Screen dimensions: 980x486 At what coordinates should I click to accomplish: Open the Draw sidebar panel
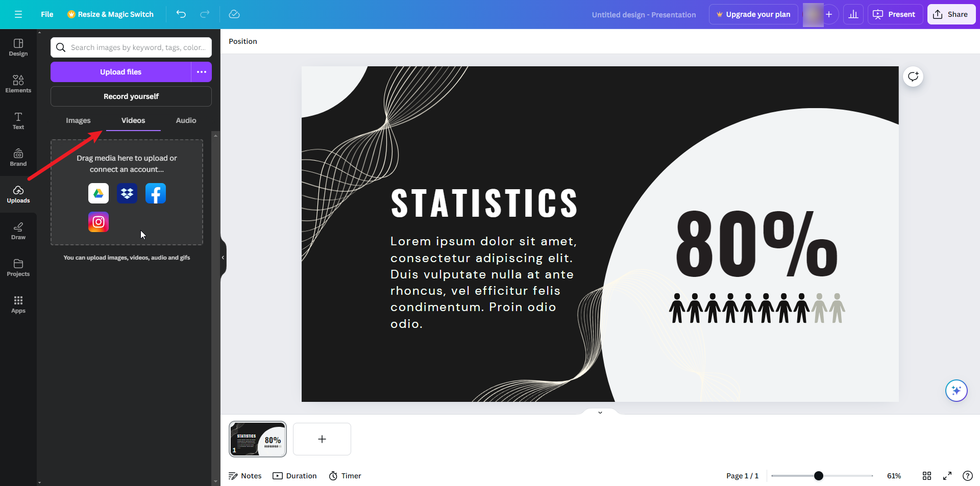(18, 231)
